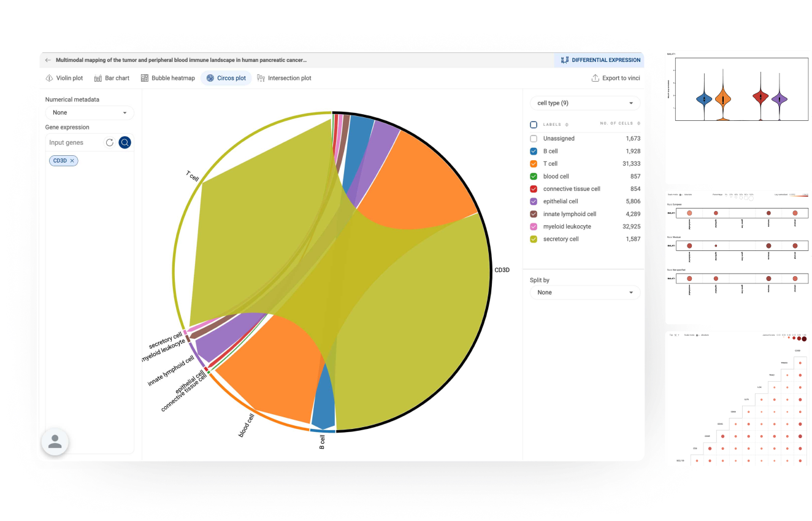Viewport: 812px width, 521px height.
Task: Switch to the Violin plot tab
Action: [64, 79]
